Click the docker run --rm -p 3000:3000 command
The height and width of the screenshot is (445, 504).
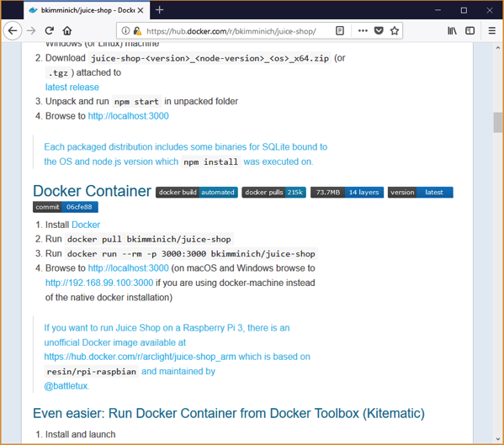point(191,254)
